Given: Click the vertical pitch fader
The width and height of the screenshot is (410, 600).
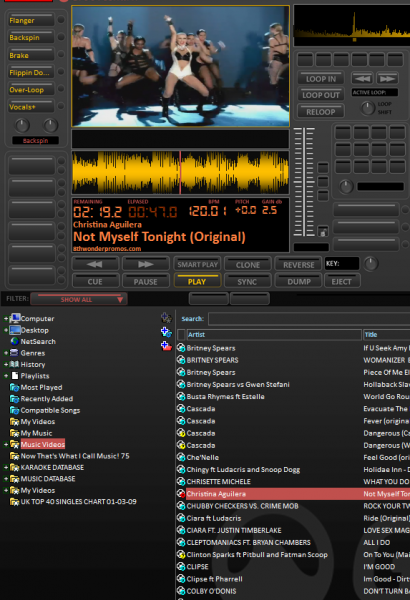Looking at the screenshot, I should [304, 182].
